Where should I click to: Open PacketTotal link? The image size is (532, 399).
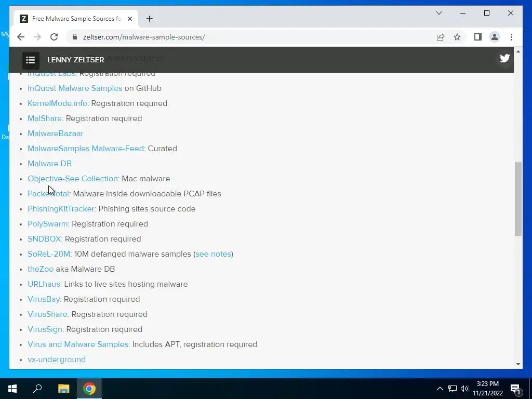[48, 194]
